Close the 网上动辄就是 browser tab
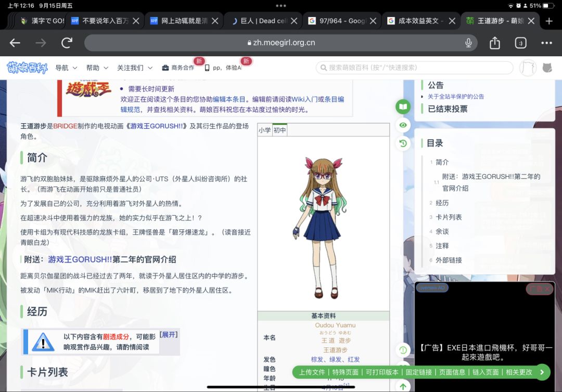 pyautogui.click(x=215, y=21)
